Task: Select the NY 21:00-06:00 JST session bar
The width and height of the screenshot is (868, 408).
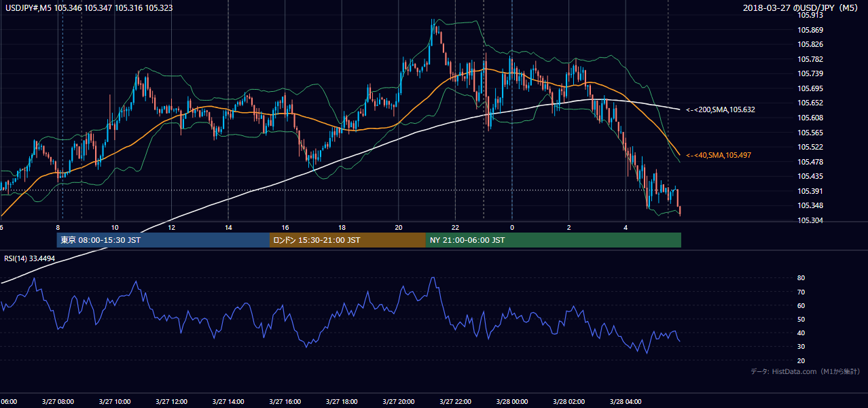Action: click(553, 240)
